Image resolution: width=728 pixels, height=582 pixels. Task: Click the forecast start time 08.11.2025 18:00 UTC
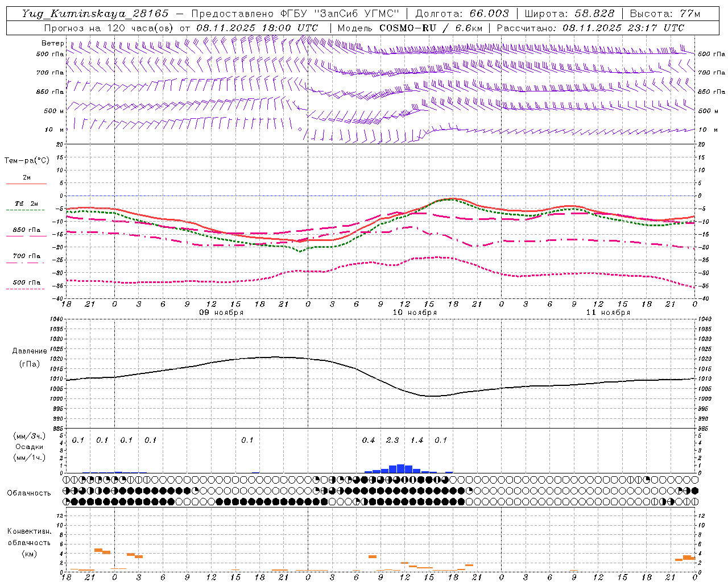tap(257, 28)
